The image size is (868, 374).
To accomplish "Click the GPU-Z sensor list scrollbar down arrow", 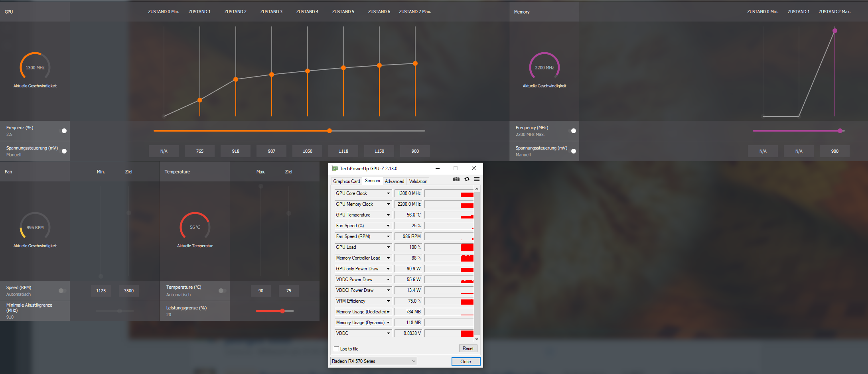I will coord(477,339).
